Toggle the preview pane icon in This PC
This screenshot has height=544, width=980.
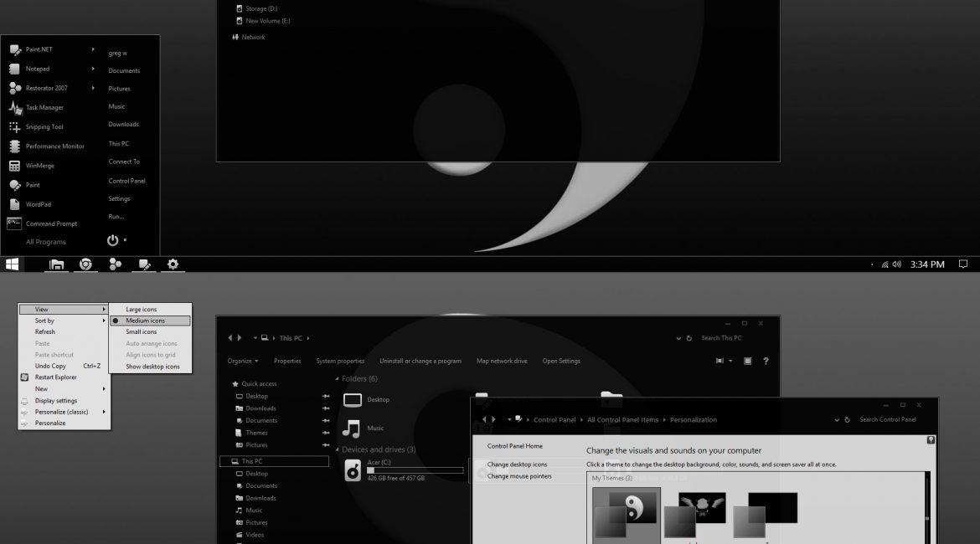tap(747, 361)
